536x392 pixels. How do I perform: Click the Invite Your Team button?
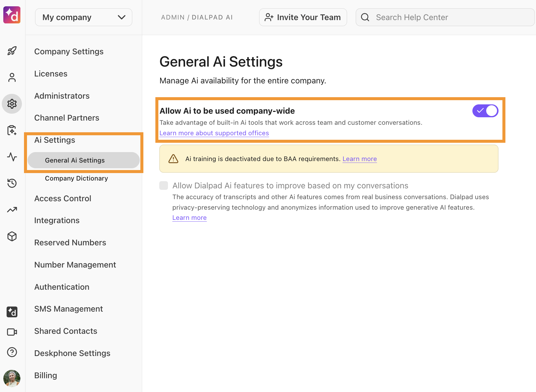tap(303, 17)
